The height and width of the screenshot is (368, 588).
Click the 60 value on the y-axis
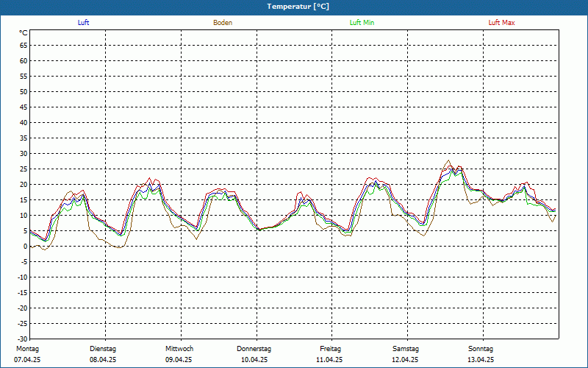[24, 61]
